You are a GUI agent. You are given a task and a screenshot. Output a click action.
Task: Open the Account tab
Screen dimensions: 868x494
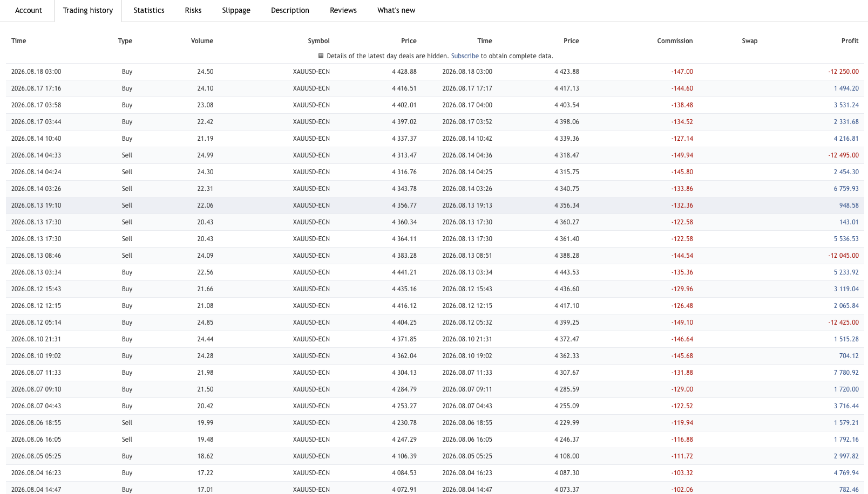click(29, 10)
